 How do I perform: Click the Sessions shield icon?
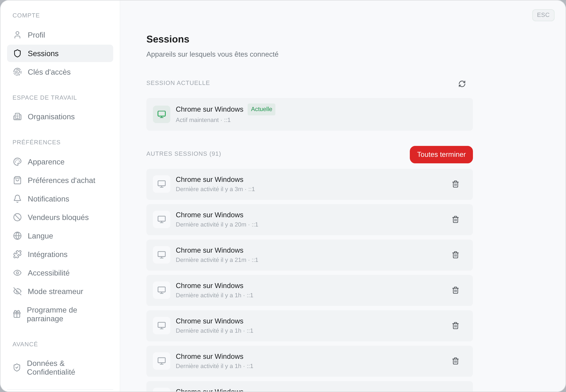click(x=17, y=53)
